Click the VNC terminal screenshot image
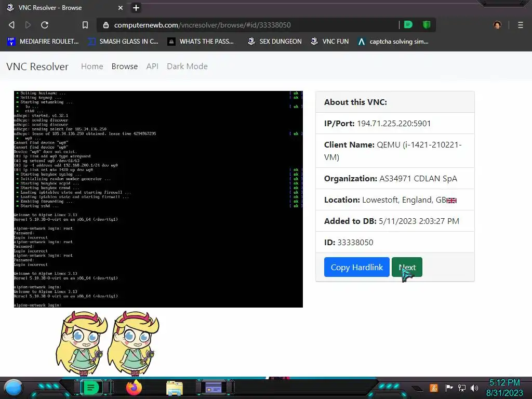This screenshot has width=532, height=399. pyautogui.click(x=158, y=199)
